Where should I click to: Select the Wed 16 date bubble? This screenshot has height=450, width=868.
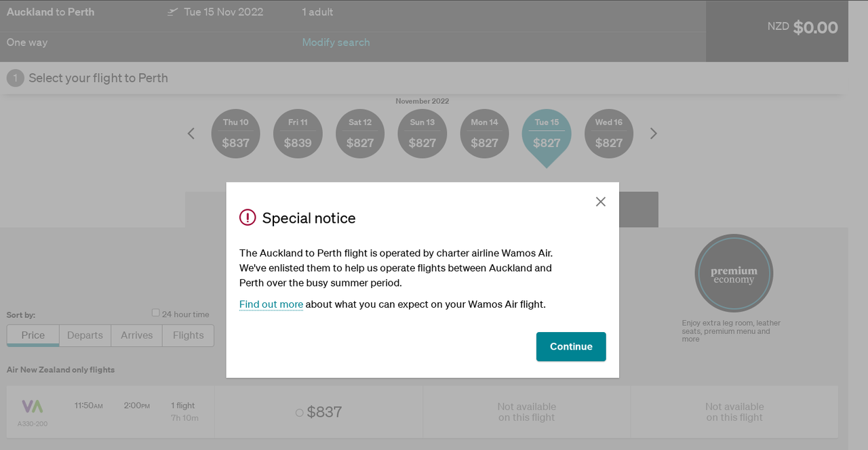click(608, 134)
